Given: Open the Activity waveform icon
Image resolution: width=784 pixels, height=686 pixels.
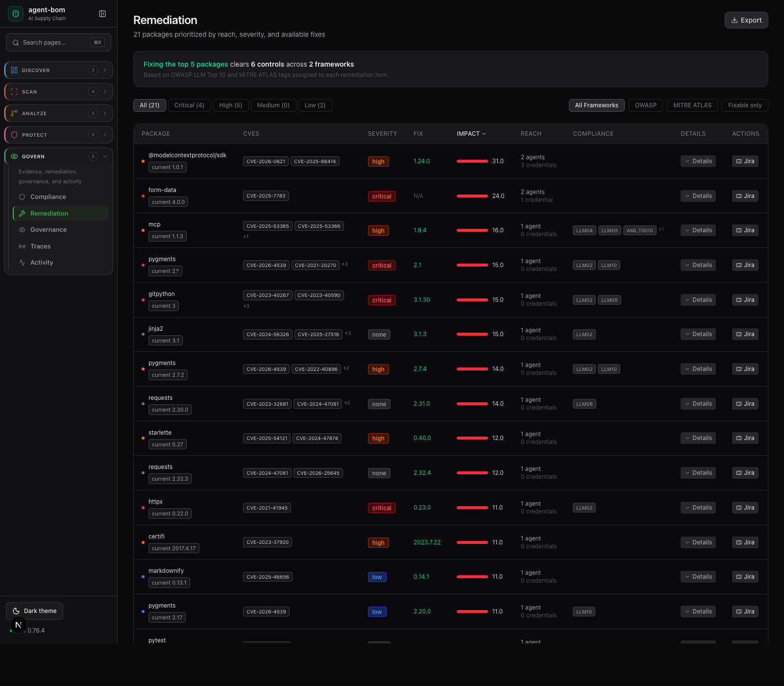Looking at the screenshot, I should point(22,263).
